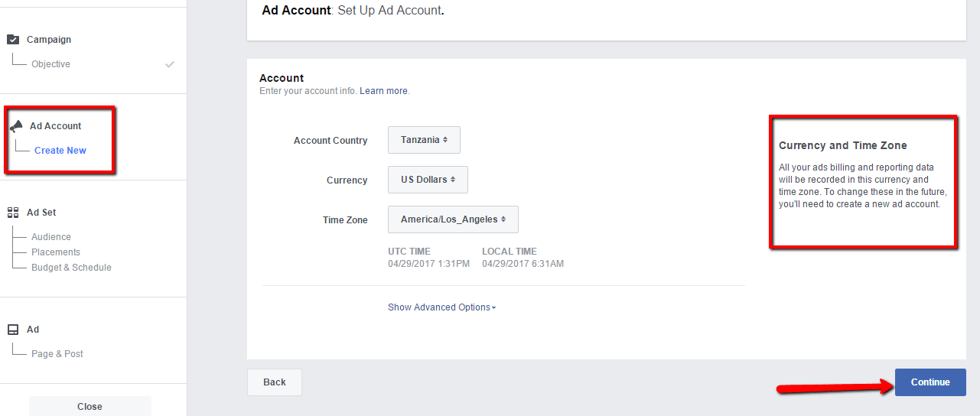
Task: Expand Show Advanced Options
Action: (x=441, y=307)
